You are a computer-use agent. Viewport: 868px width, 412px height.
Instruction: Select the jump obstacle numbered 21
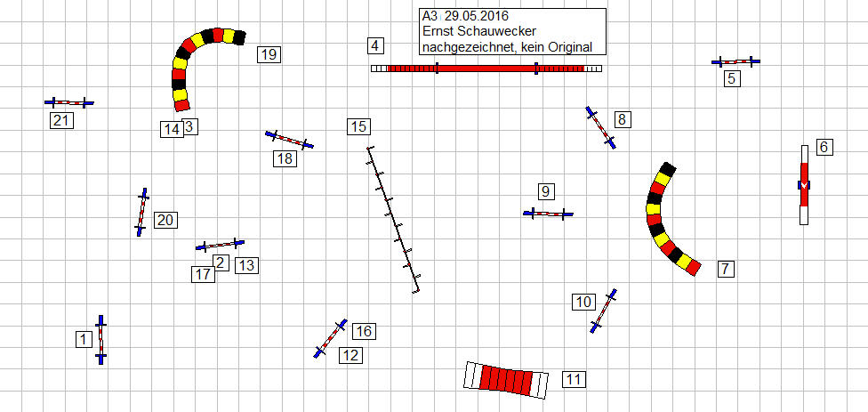pyautogui.click(x=69, y=103)
